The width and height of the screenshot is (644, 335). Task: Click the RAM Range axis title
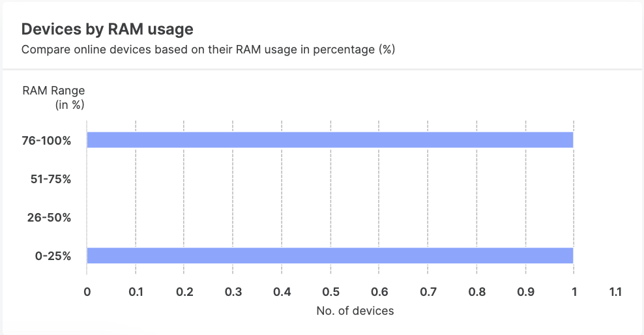click(x=53, y=96)
